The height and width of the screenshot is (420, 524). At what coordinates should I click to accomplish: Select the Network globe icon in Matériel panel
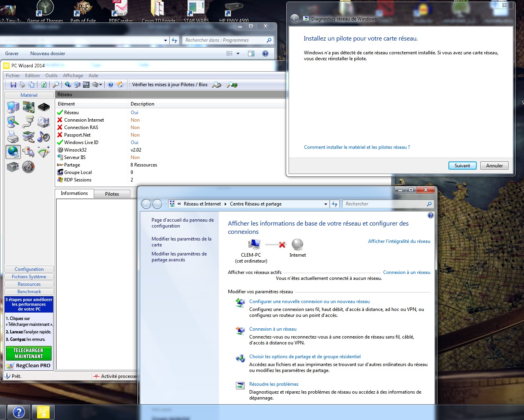13,152
